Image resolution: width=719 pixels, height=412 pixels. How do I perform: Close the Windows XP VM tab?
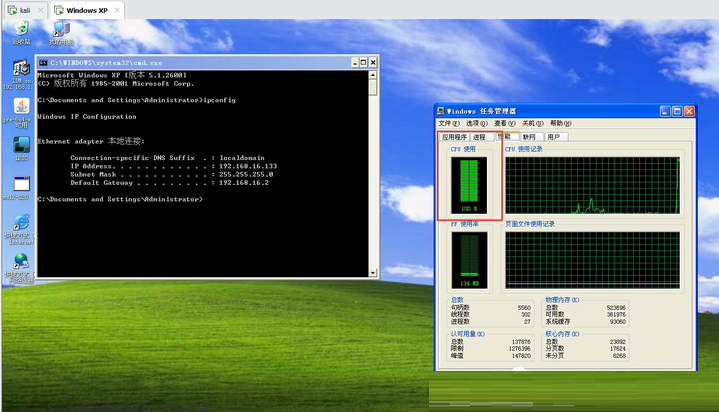click(x=117, y=10)
